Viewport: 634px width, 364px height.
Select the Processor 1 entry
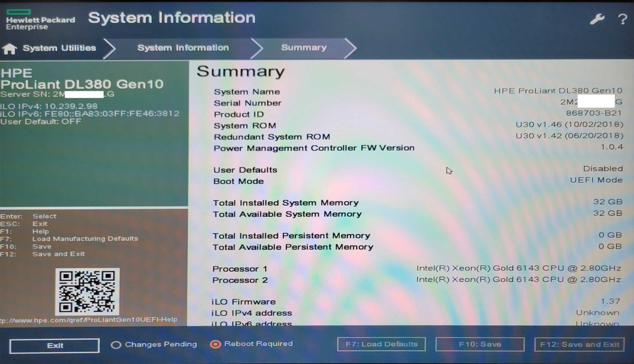pyautogui.click(x=416, y=269)
